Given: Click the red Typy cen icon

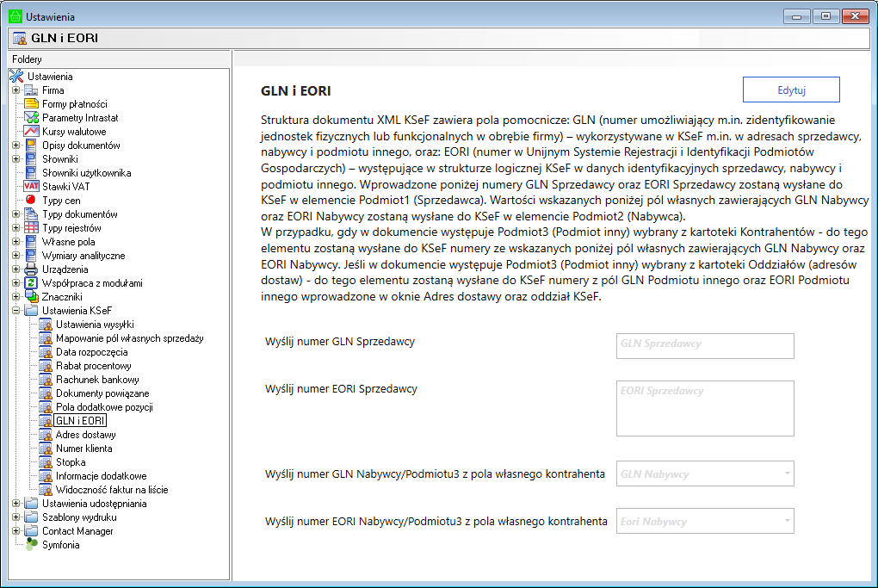Looking at the screenshot, I should (x=32, y=201).
